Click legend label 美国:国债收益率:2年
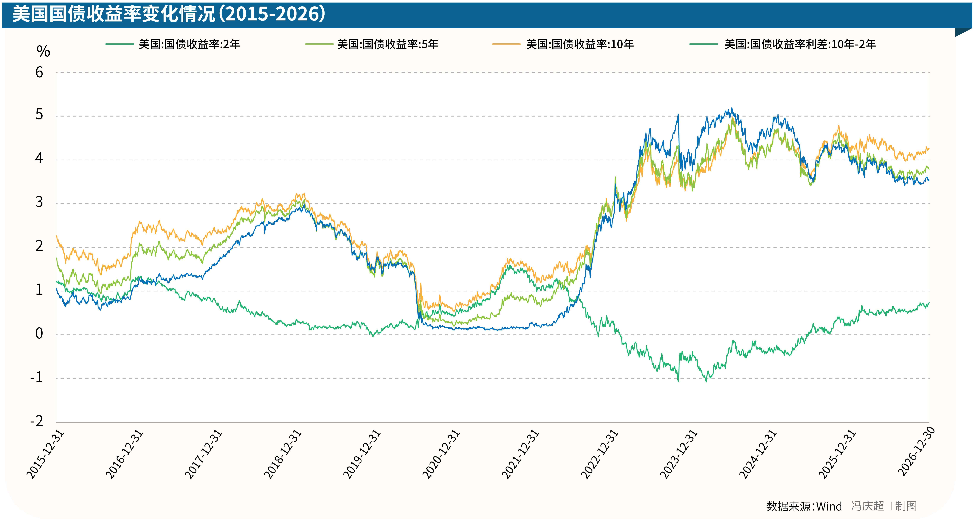980x528 pixels. [x=189, y=44]
